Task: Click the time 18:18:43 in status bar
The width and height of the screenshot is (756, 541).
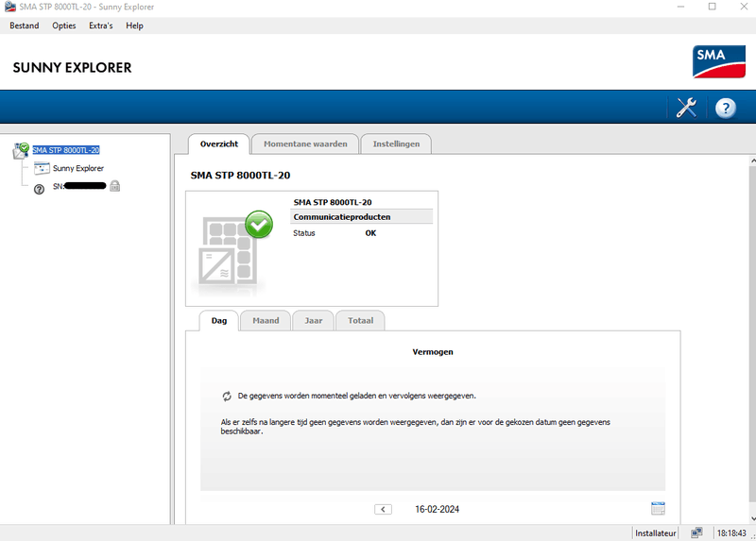Action: pos(731,533)
